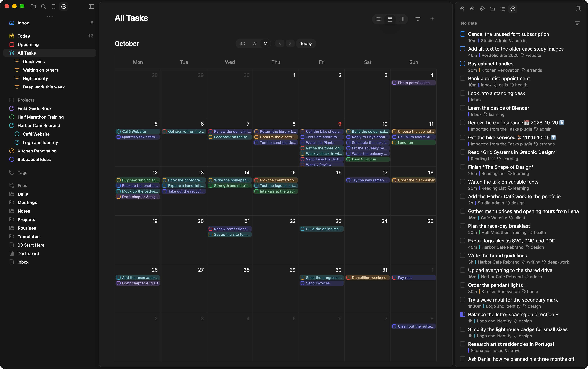This screenshot has width=588, height=369.
Task: Select the M month range
Action: (266, 43)
